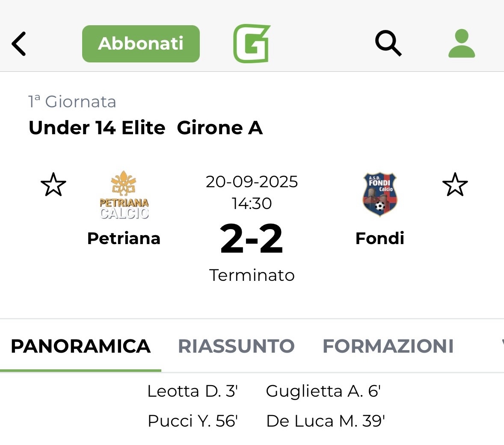Open the green G logo home
The width and height of the screenshot is (504, 445).
(x=252, y=44)
